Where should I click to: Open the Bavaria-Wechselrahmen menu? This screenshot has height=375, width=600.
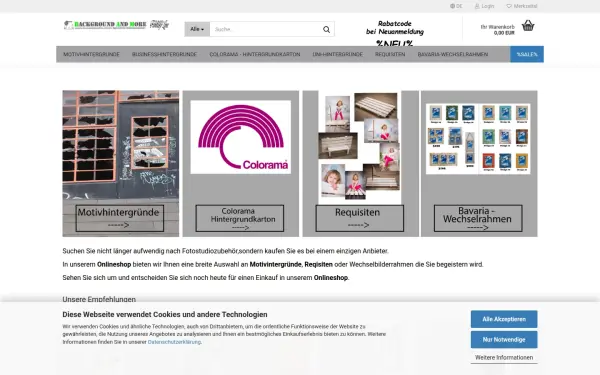coord(452,54)
